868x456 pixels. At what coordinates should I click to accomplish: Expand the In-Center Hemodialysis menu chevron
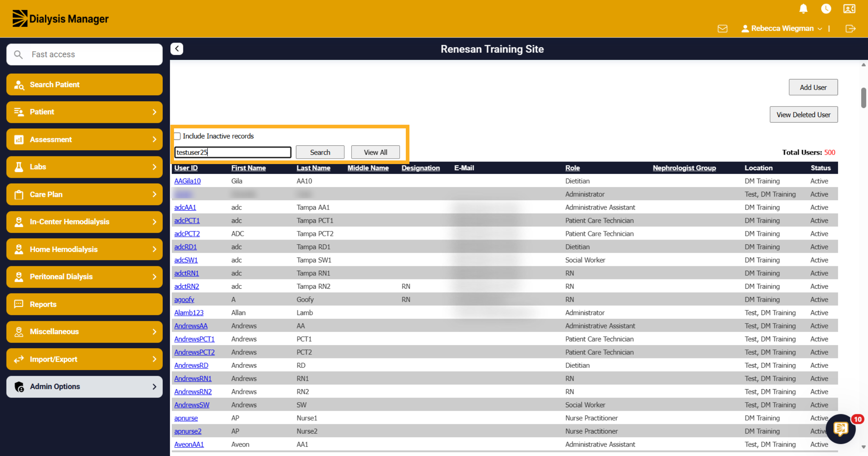click(154, 222)
